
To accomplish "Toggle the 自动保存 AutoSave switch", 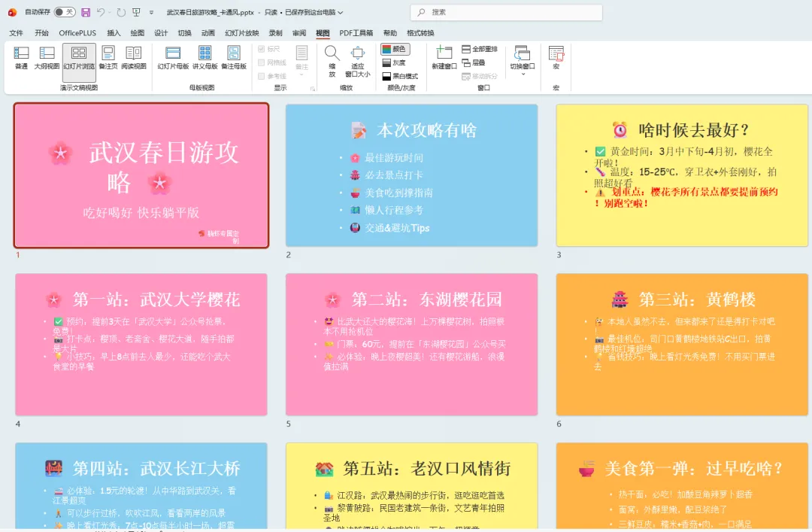I will (64, 12).
